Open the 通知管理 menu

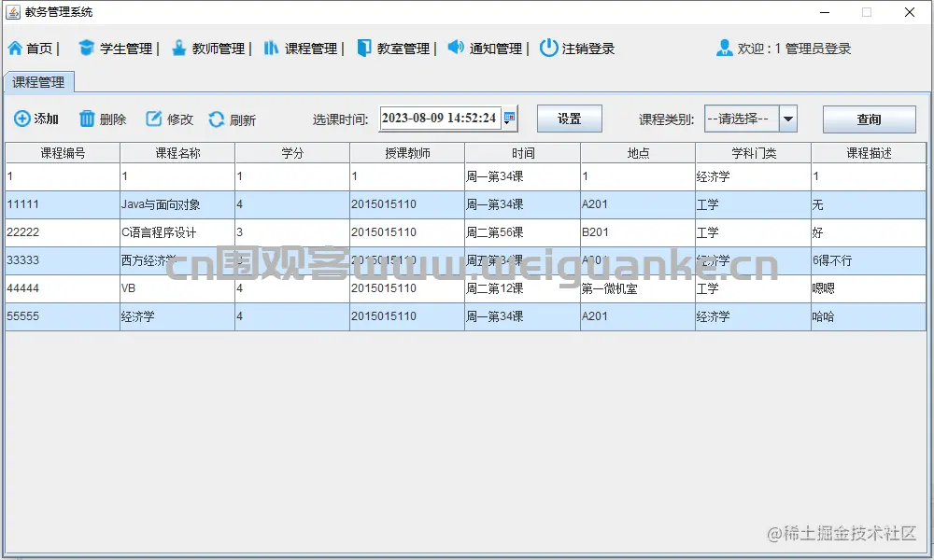point(496,49)
